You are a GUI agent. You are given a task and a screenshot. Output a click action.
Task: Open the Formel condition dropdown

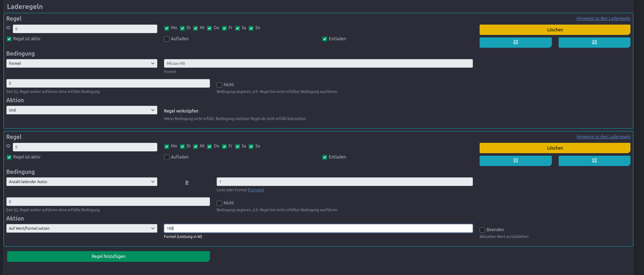coord(81,63)
